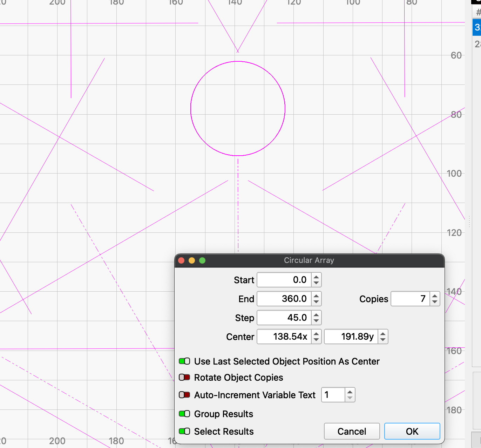Disable Group Results
This screenshot has width=481, height=448.
(185, 414)
